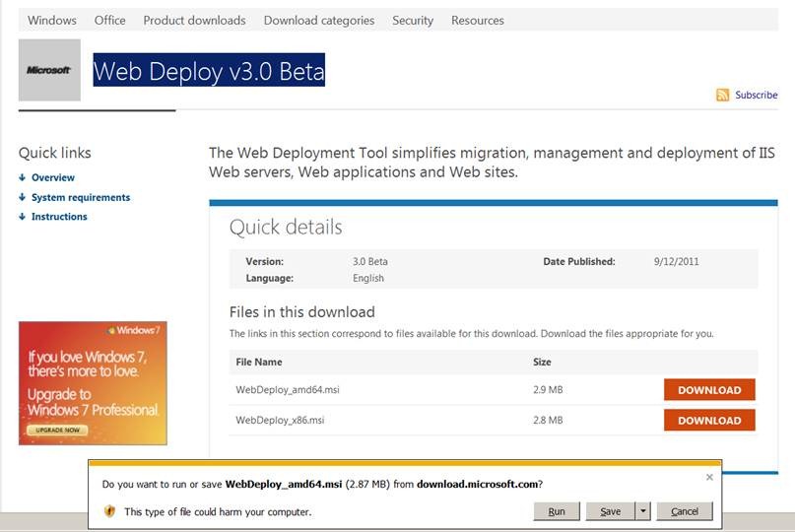Download WebDeploy_amd64.msi
The image size is (795, 532).
click(x=709, y=389)
